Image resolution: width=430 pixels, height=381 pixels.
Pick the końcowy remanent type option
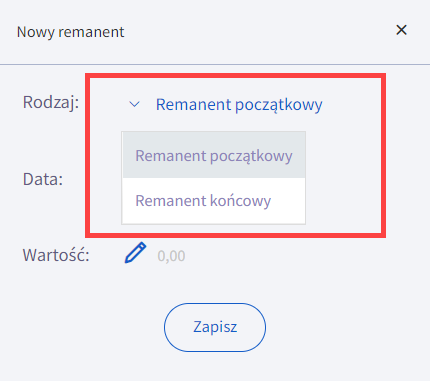pyautogui.click(x=214, y=201)
